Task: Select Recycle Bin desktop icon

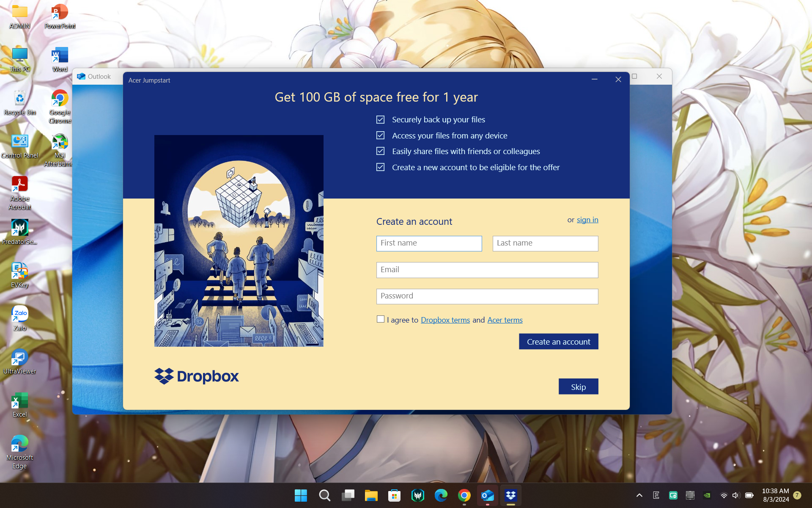Action: point(20,102)
